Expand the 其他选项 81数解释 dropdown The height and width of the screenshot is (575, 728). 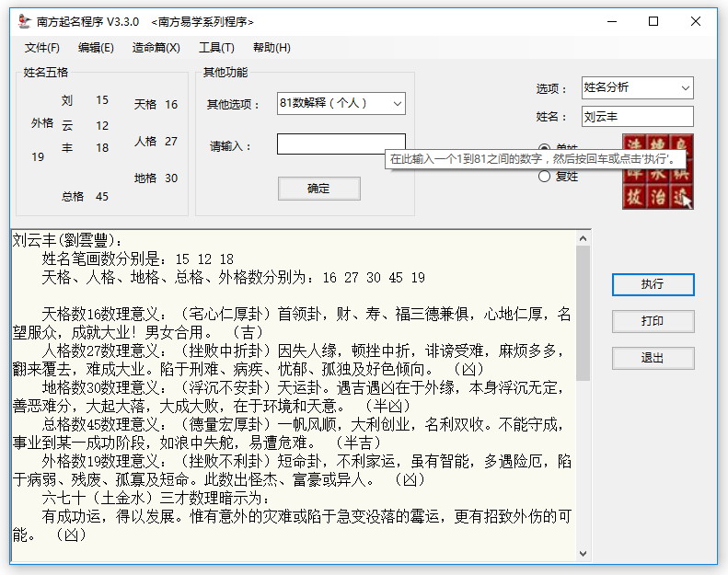coord(397,103)
